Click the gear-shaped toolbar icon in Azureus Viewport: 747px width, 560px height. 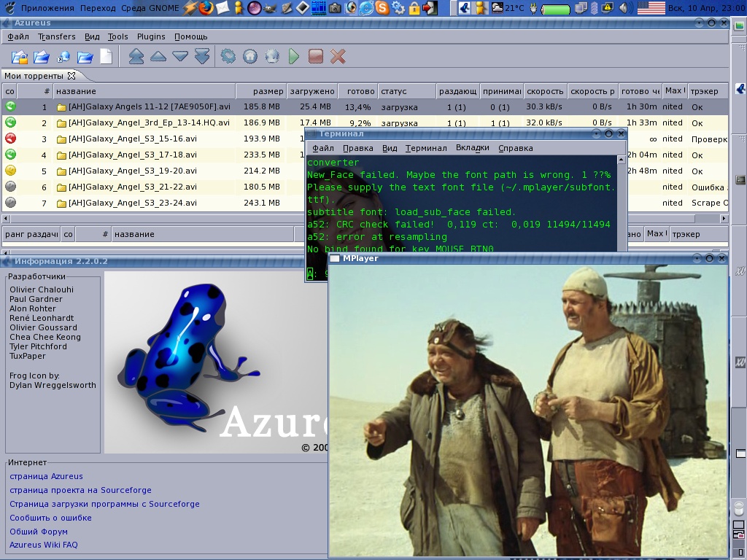click(228, 57)
